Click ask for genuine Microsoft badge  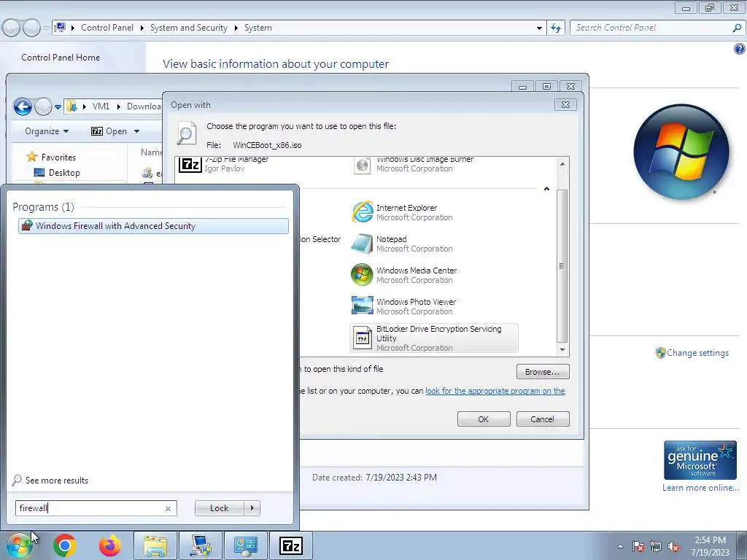[x=700, y=460]
